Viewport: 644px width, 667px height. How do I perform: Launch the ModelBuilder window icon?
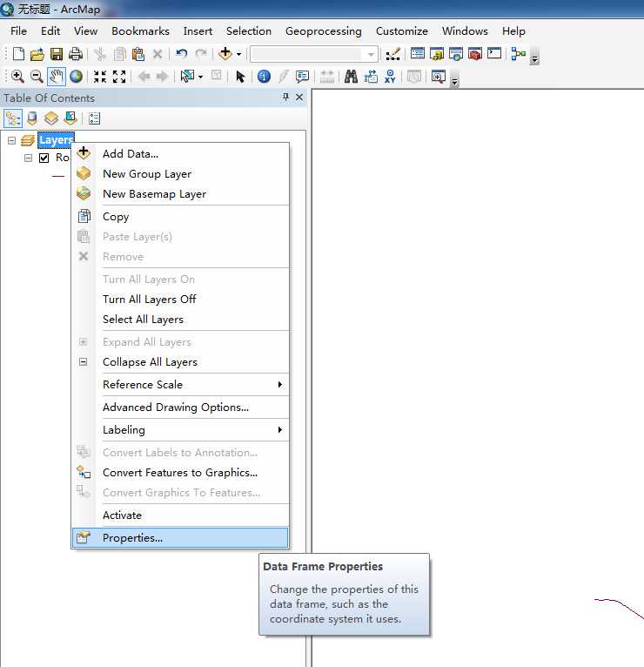click(x=519, y=54)
